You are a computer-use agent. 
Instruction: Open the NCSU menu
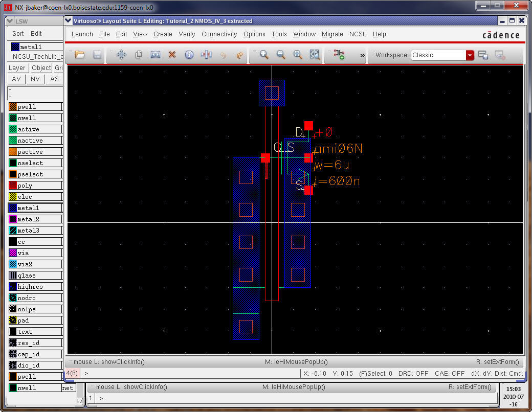[x=358, y=34]
